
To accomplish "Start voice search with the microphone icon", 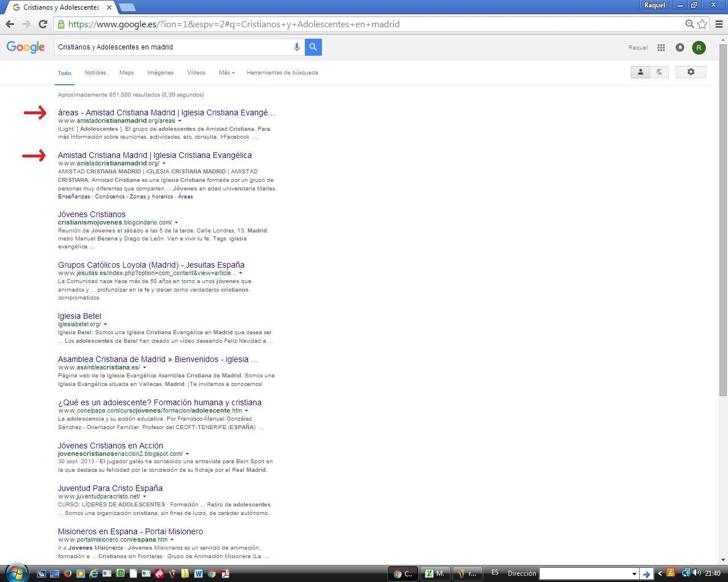I will tap(296, 47).
